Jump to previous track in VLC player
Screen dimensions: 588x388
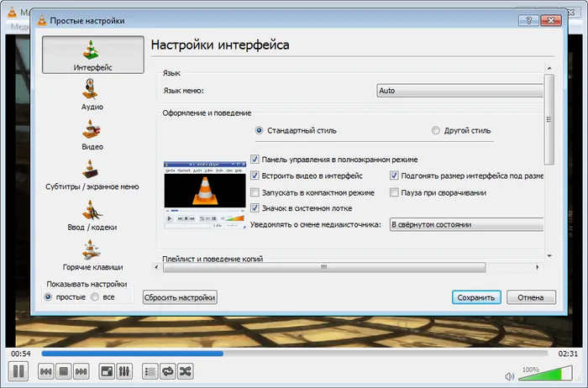pyautogui.click(x=45, y=371)
